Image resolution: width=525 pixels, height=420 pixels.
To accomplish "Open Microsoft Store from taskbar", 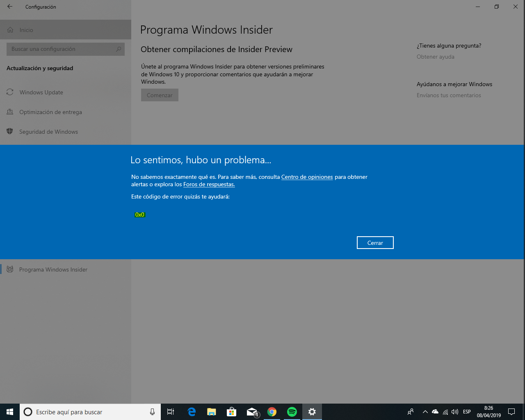I will (x=232, y=412).
